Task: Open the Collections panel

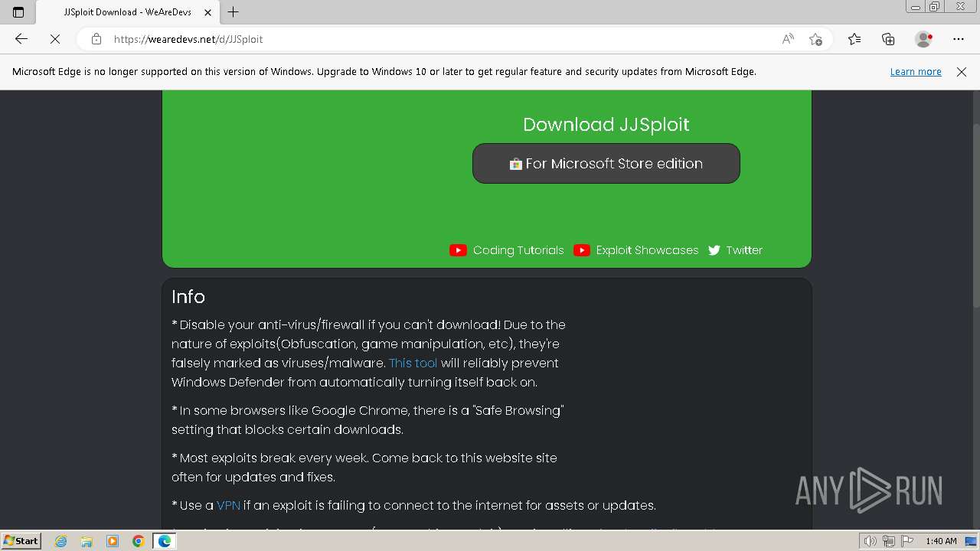Action: point(888,39)
